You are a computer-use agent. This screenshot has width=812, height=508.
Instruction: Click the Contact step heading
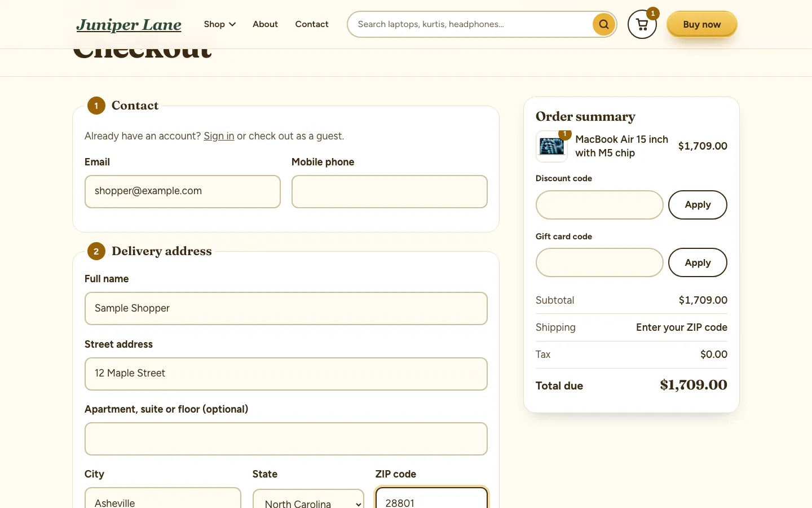pos(135,106)
